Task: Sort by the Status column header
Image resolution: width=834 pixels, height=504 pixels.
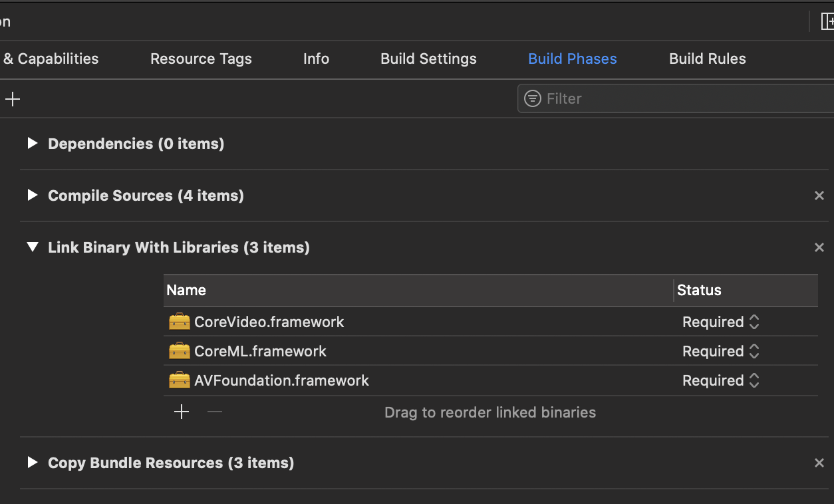Action: click(x=746, y=290)
